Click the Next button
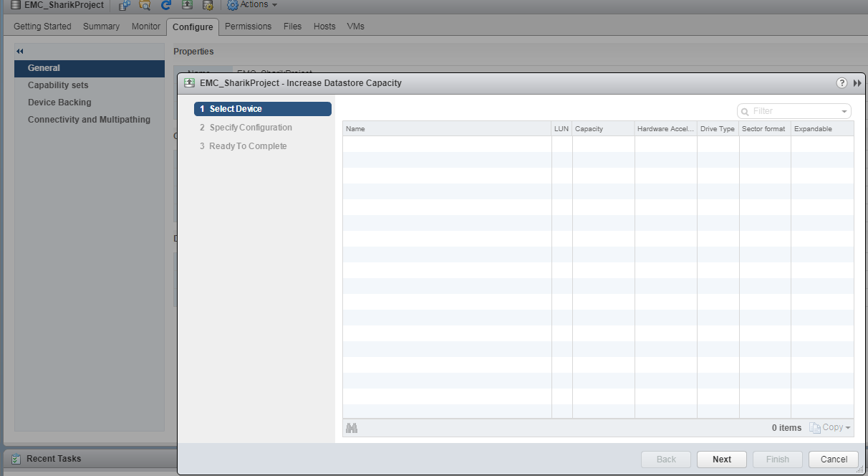The width and height of the screenshot is (868, 476). pos(721,459)
